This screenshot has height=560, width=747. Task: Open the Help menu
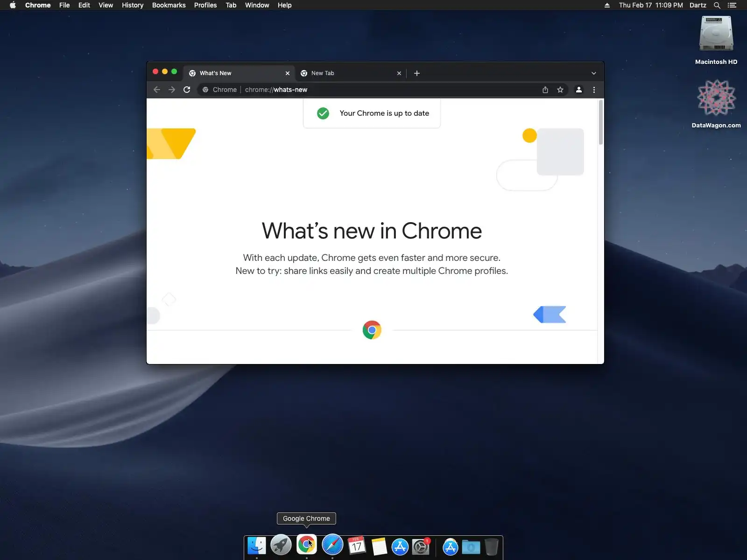pos(284,5)
